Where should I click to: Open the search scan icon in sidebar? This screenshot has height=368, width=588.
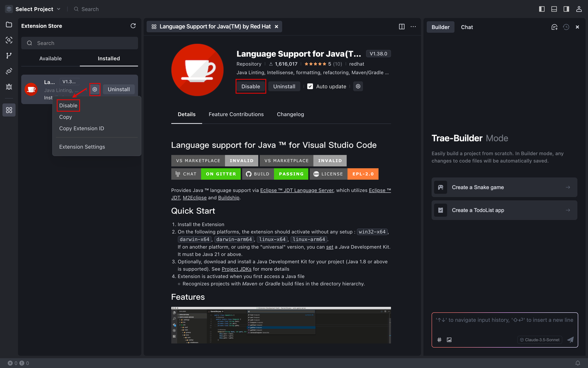click(x=9, y=40)
